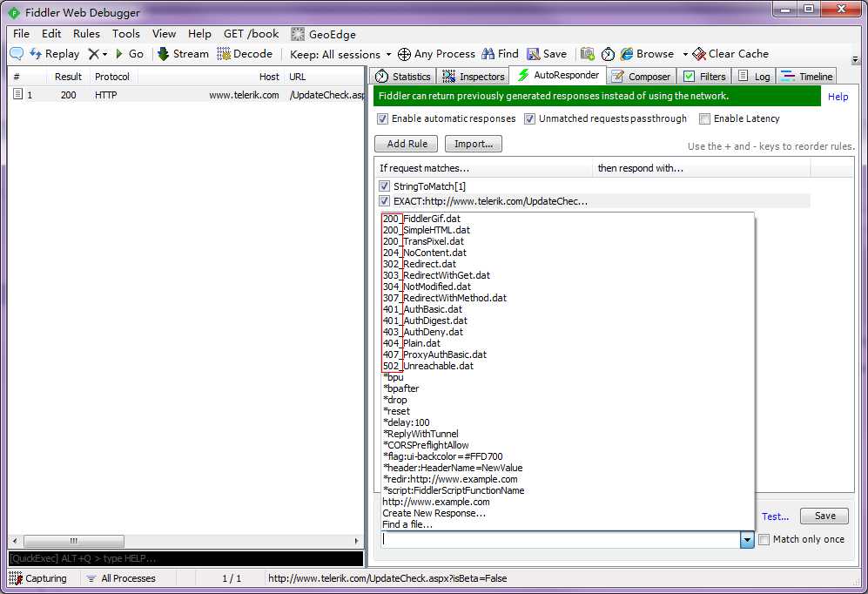Click the Import... button
Image resolution: width=868 pixels, height=594 pixels.
pyautogui.click(x=474, y=144)
